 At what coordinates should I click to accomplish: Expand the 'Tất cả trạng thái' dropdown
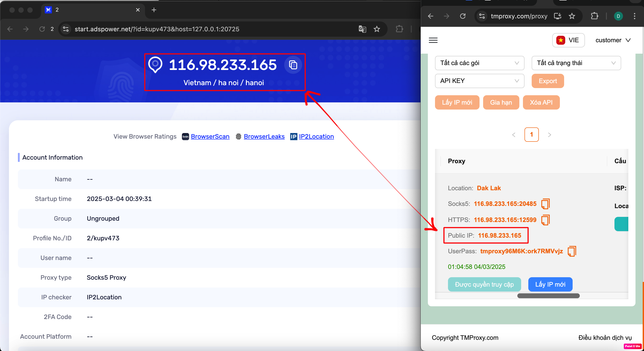(x=576, y=63)
